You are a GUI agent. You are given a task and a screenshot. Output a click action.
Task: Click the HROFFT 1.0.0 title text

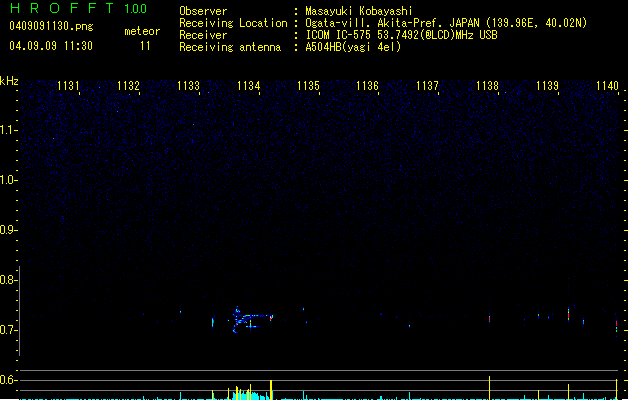(x=78, y=8)
